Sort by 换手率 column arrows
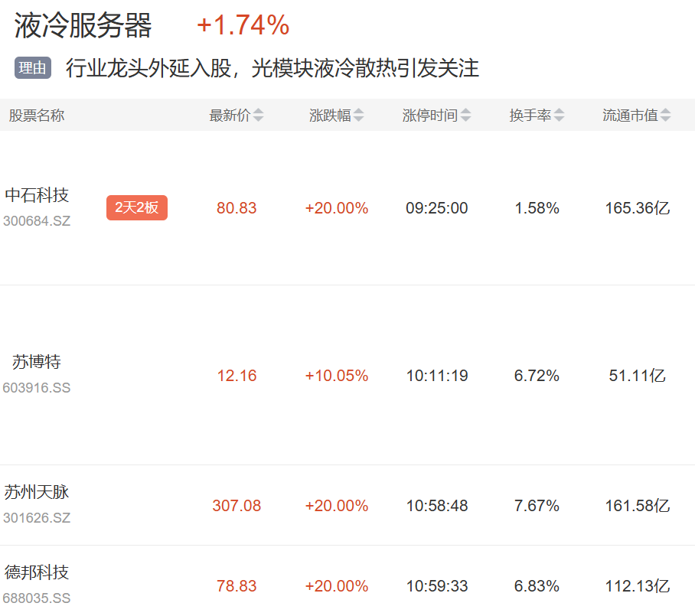 (x=560, y=116)
